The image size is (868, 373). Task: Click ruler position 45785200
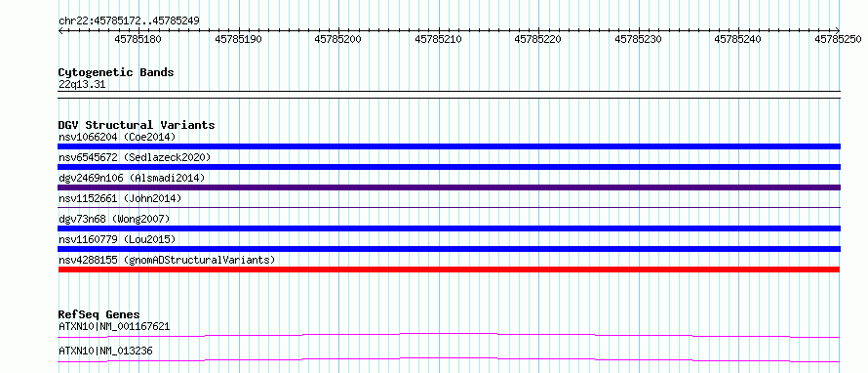337,39
